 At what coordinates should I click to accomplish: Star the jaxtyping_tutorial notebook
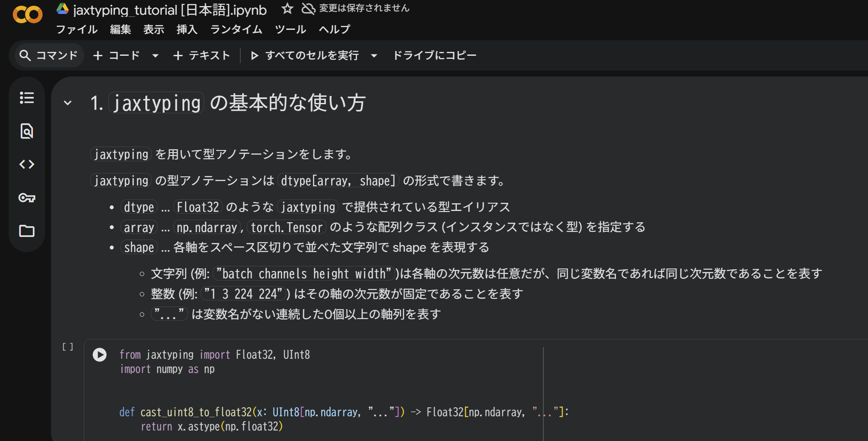click(287, 8)
